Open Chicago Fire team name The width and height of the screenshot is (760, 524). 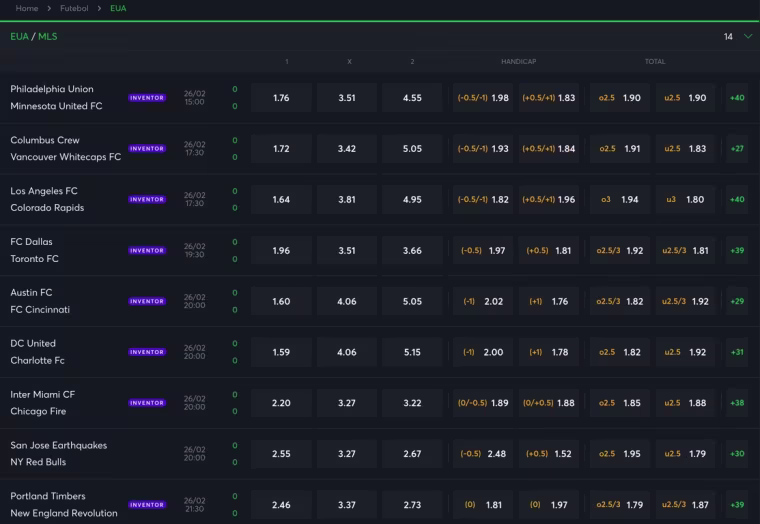[x=38, y=411]
